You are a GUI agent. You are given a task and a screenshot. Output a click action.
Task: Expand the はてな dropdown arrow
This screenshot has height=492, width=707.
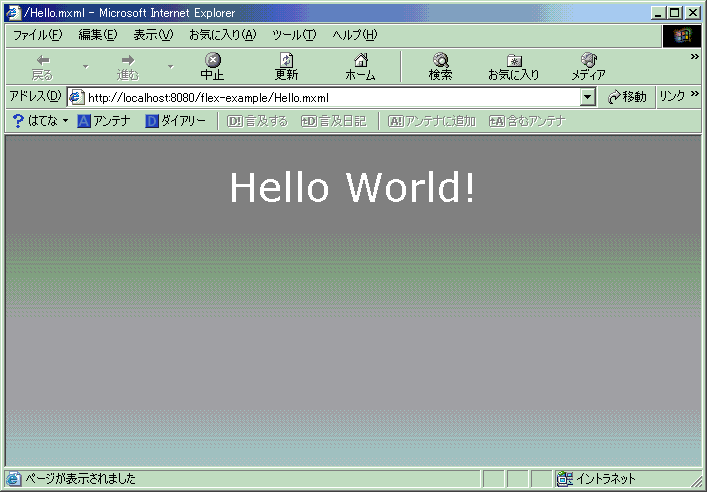click(65, 121)
